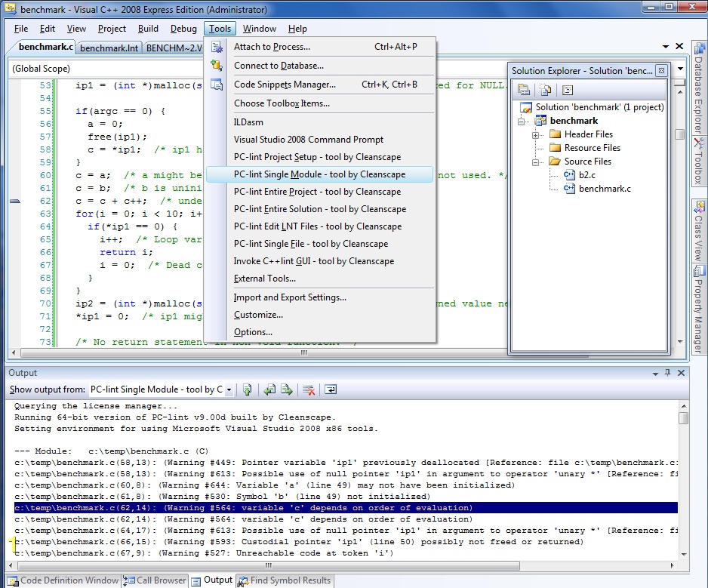
Task: Go to previous message in Output toolbar
Action: [x=269, y=389]
